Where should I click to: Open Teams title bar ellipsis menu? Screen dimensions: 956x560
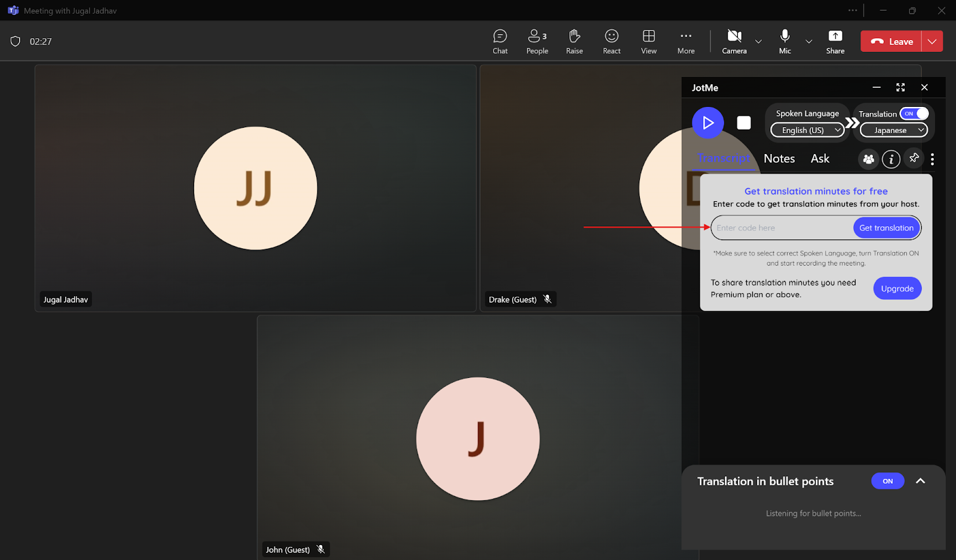[x=853, y=10]
